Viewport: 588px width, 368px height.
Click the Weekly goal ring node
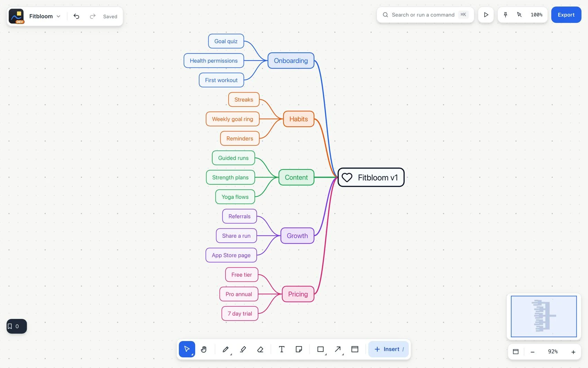[x=232, y=119]
